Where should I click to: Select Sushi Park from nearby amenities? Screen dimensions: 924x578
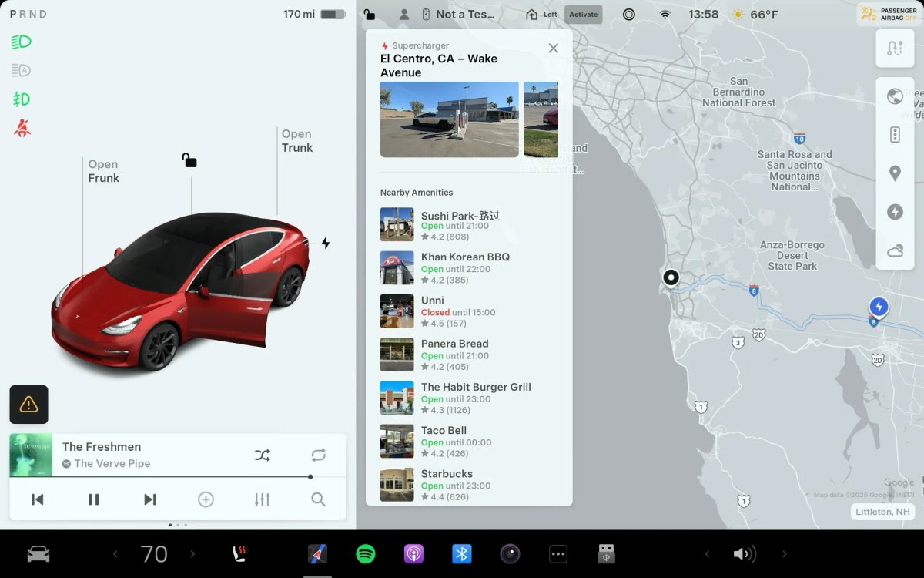coord(469,224)
